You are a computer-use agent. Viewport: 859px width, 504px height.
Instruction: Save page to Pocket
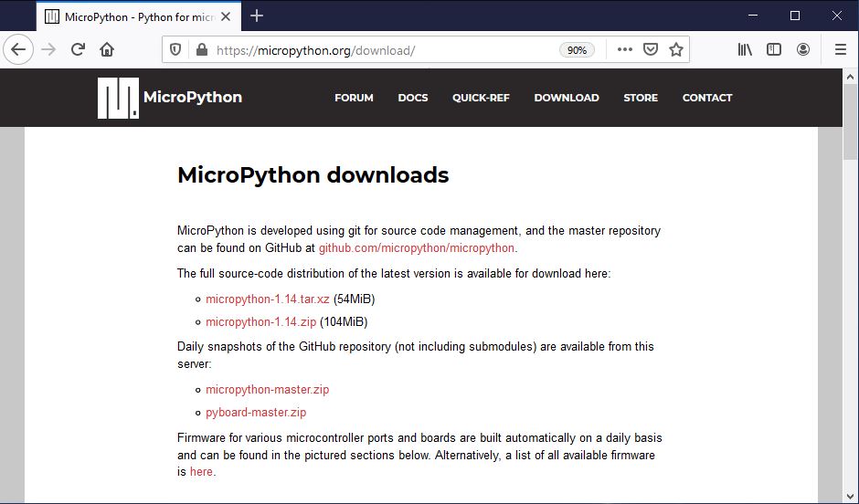(651, 50)
